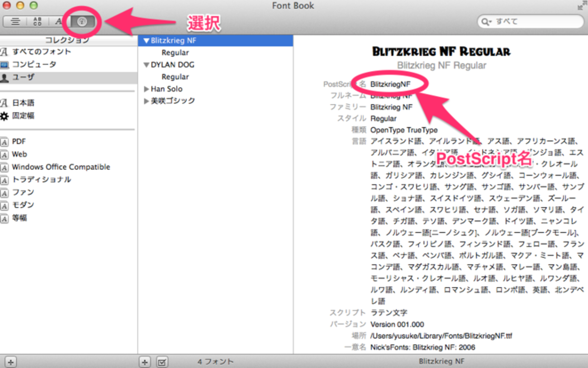Click the Font Book window title
This screenshot has height=368, width=588.
point(293,6)
